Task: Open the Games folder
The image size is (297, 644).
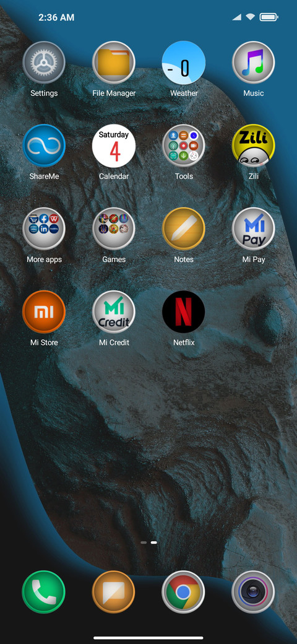Action: (114, 228)
